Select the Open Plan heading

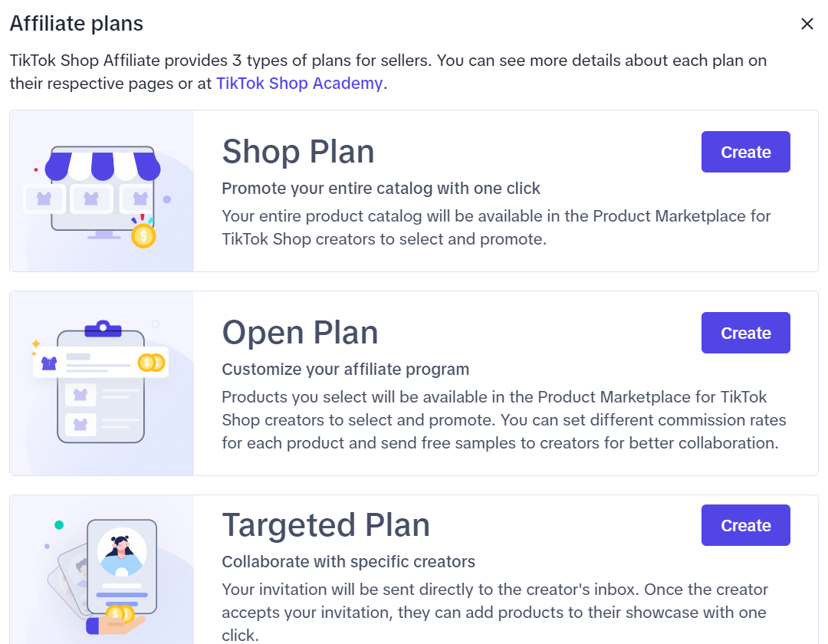[x=300, y=333]
